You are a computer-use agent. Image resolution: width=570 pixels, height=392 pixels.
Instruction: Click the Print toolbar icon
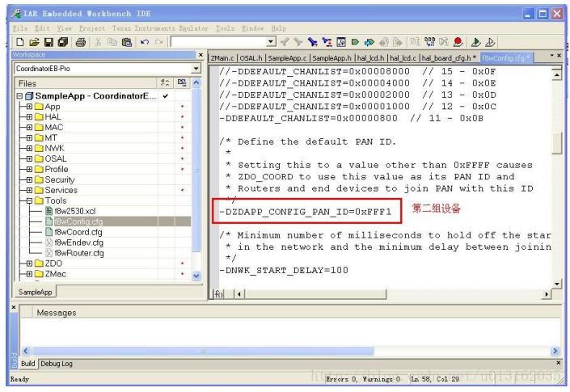pyautogui.click(x=80, y=42)
